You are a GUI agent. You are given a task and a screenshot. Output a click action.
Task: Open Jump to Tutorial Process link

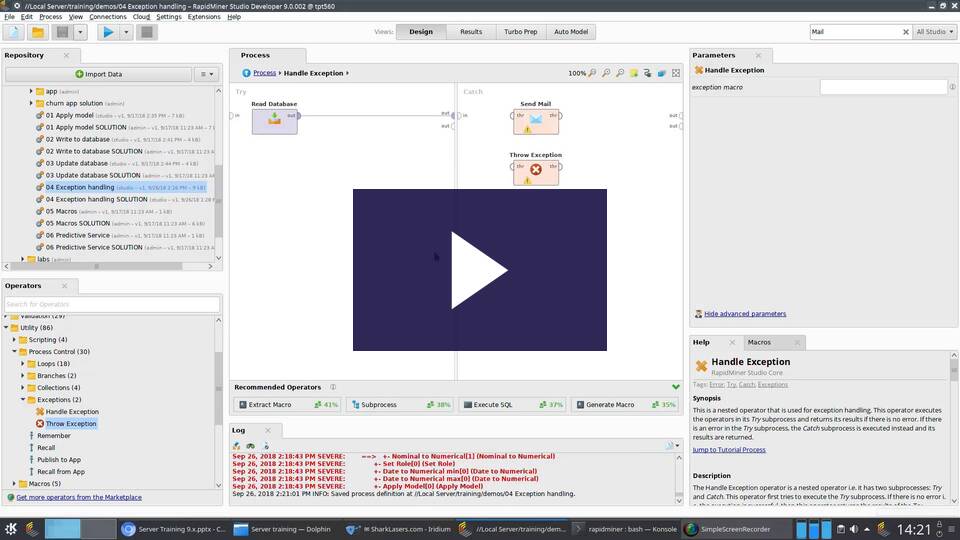coord(729,449)
